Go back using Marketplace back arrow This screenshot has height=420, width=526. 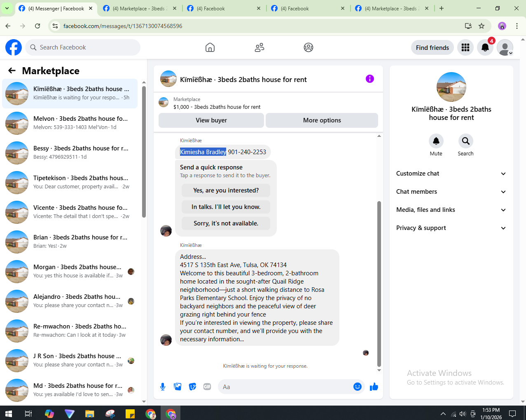coord(12,71)
